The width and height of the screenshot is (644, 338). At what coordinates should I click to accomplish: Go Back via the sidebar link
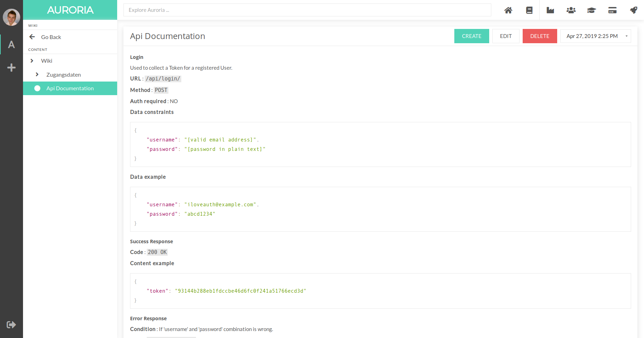(x=51, y=37)
